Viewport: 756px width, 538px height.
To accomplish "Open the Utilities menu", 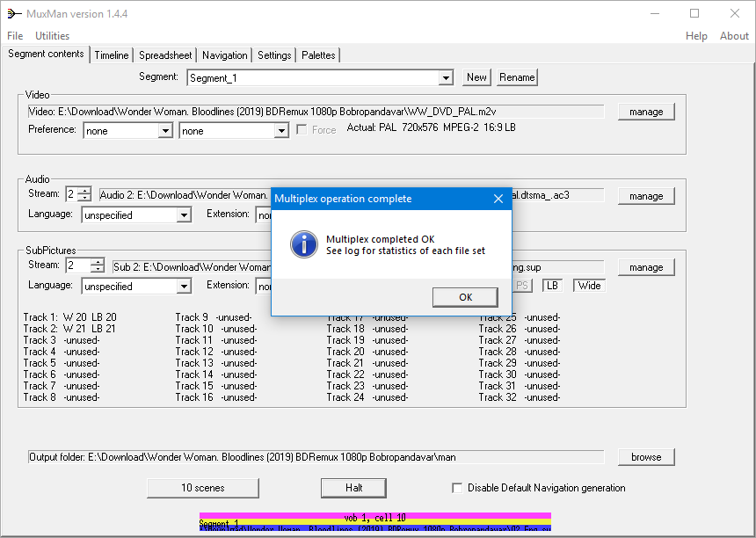I will coord(52,36).
